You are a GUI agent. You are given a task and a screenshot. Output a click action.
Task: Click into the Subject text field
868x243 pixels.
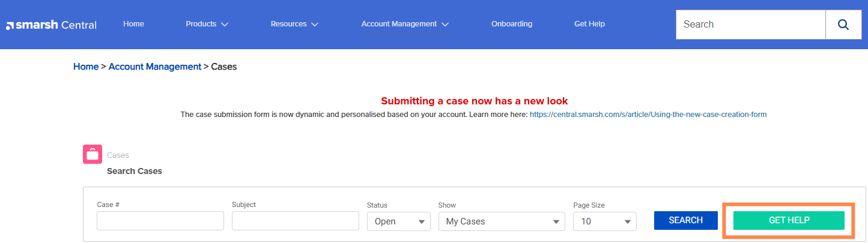(x=295, y=221)
